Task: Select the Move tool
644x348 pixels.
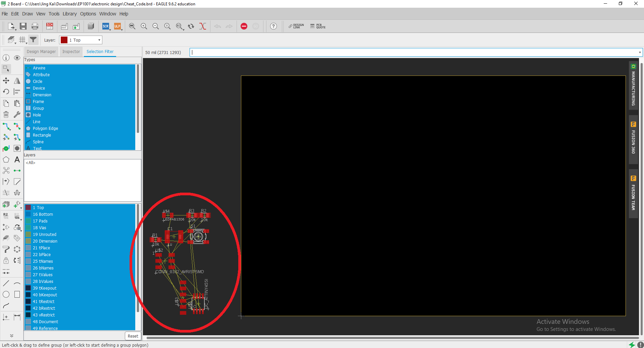Action: tap(6, 81)
